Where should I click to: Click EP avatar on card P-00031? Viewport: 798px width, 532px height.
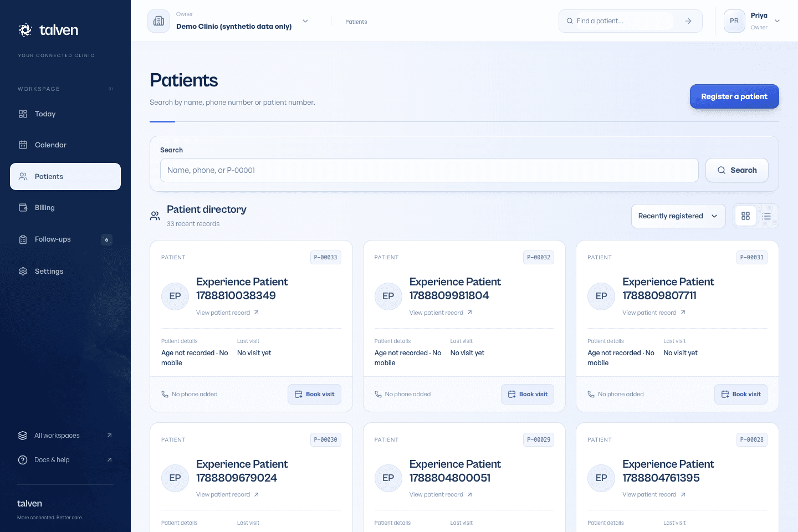(601, 296)
